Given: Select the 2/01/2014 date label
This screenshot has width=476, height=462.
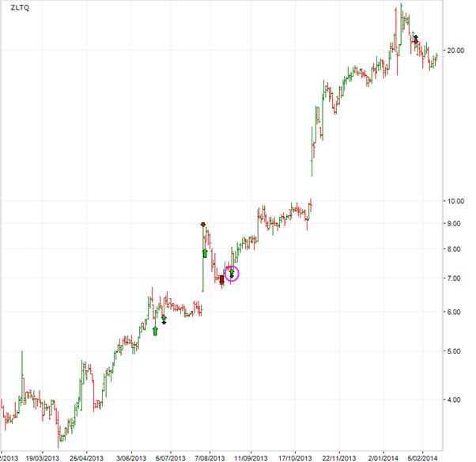Looking at the screenshot, I should [x=383, y=458].
